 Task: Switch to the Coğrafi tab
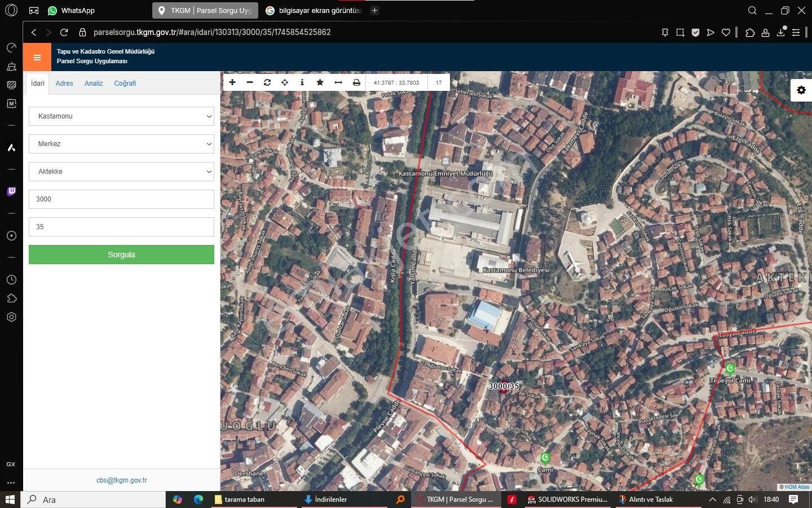125,84
